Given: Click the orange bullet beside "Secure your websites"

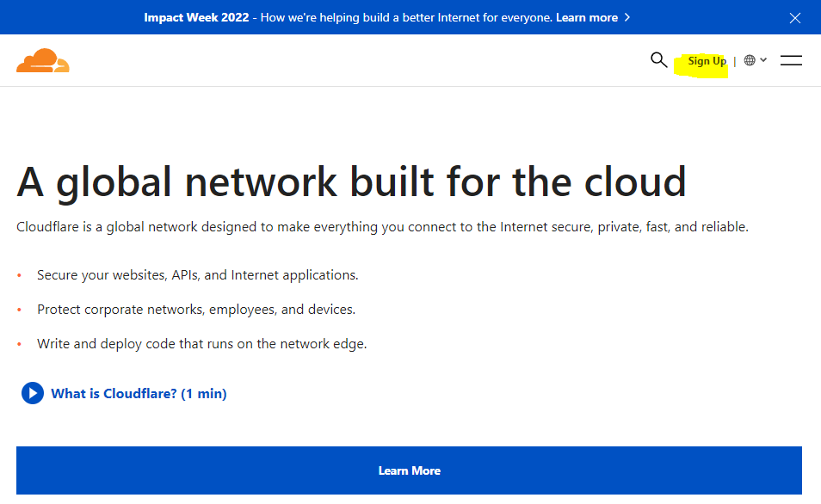Looking at the screenshot, I should [x=20, y=276].
